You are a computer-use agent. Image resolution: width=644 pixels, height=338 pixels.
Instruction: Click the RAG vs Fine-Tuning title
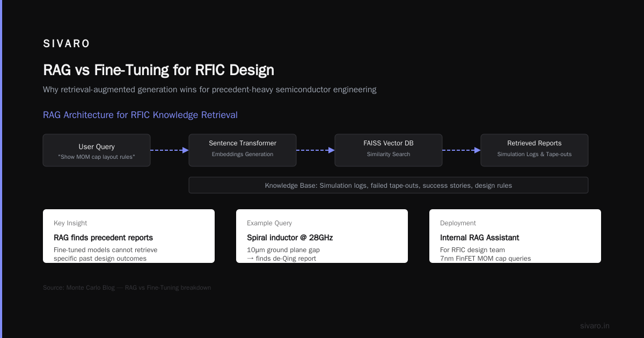pyautogui.click(x=158, y=70)
